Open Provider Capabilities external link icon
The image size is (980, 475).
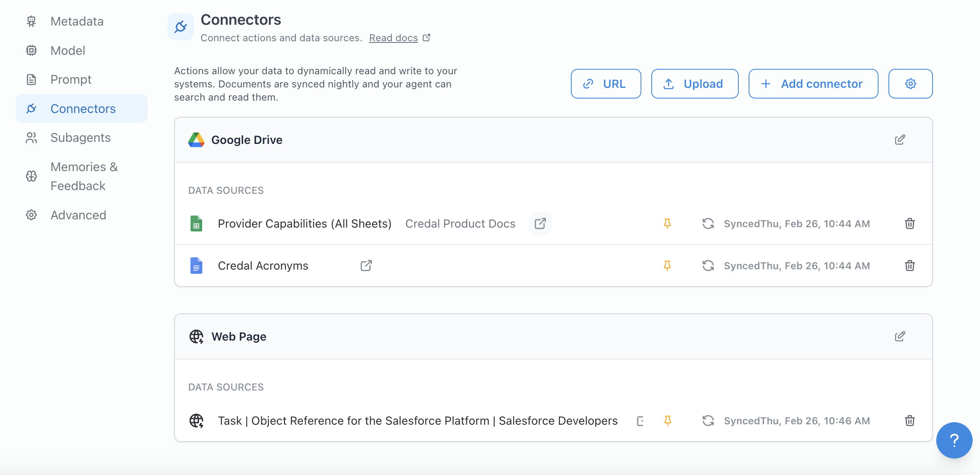click(540, 223)
